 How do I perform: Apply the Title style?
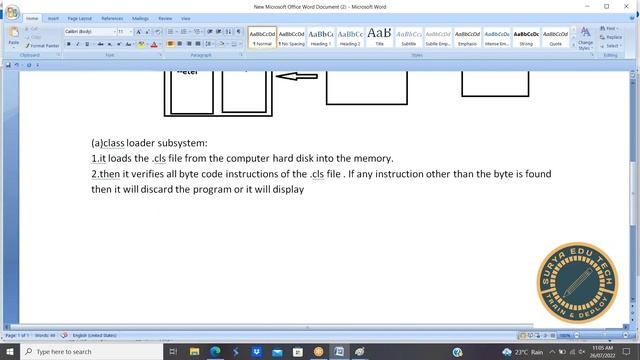click(379, 38)
